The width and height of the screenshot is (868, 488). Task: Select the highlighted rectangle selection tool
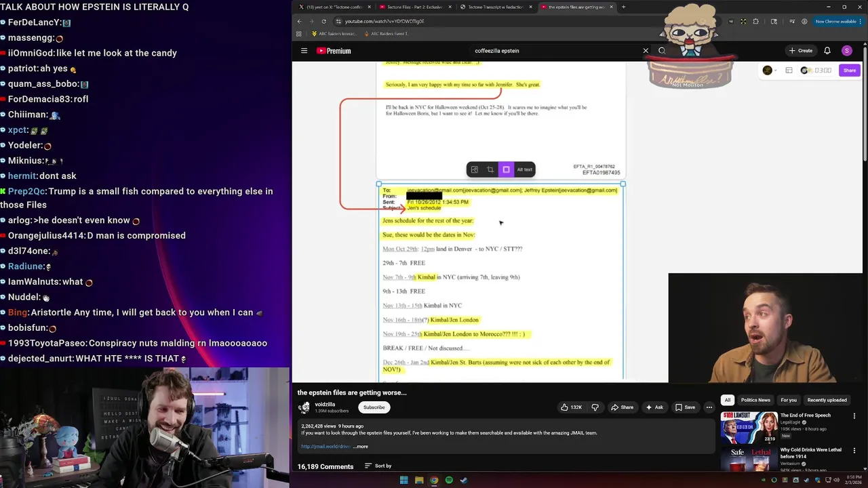point(506,169)
